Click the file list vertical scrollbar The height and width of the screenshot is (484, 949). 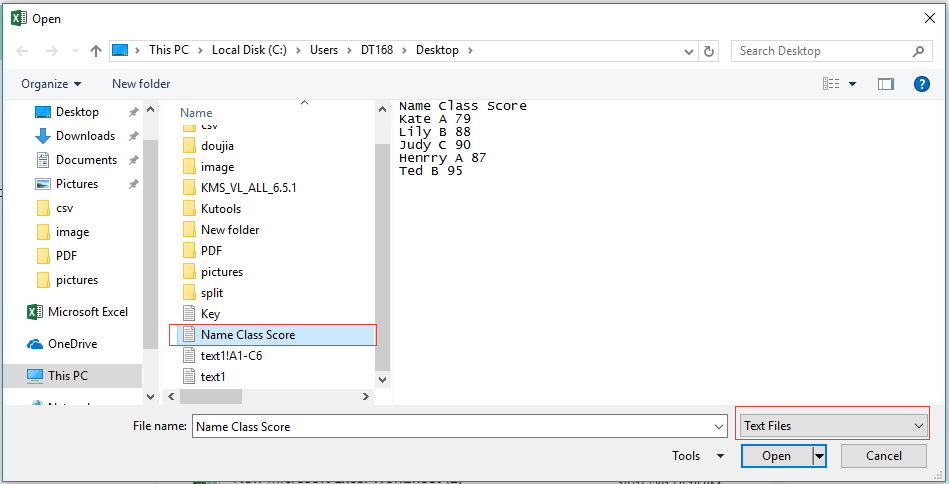tap(383, 240)
